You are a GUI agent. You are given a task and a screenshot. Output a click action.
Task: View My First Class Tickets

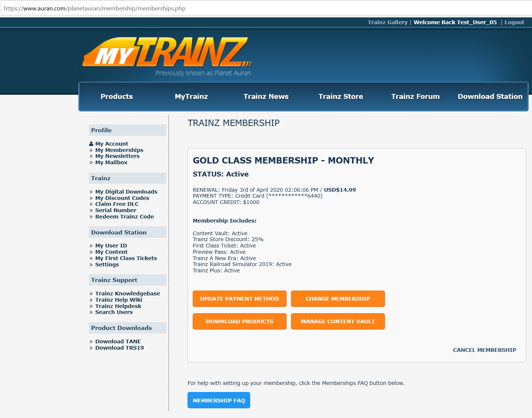(x=126, y=258)
